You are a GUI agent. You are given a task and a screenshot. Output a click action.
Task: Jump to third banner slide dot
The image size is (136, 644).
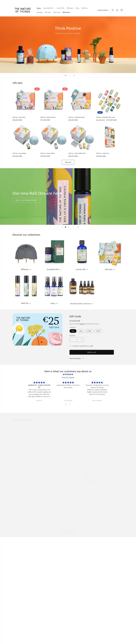point(68,227)
